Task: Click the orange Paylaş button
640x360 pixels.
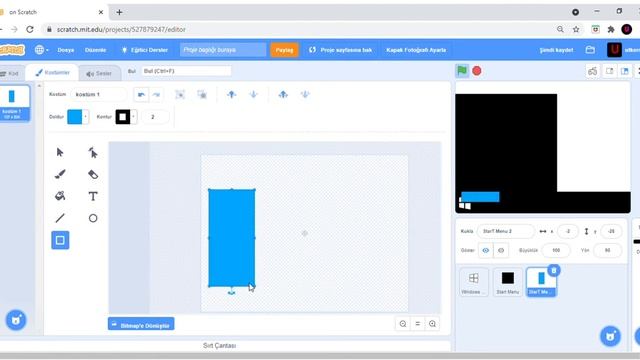Action: pos(284,50)
